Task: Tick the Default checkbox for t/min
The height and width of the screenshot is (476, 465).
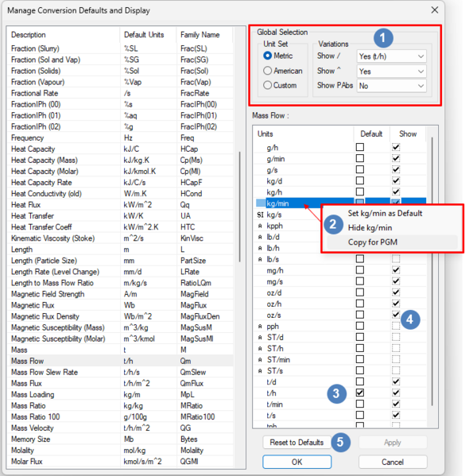Action: pos(360,404)
